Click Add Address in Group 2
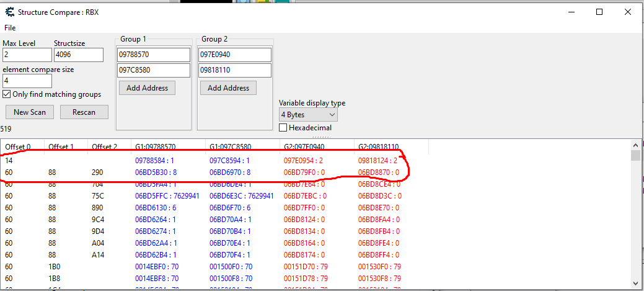This screenshot has width=644, height=291. (228, 88)
